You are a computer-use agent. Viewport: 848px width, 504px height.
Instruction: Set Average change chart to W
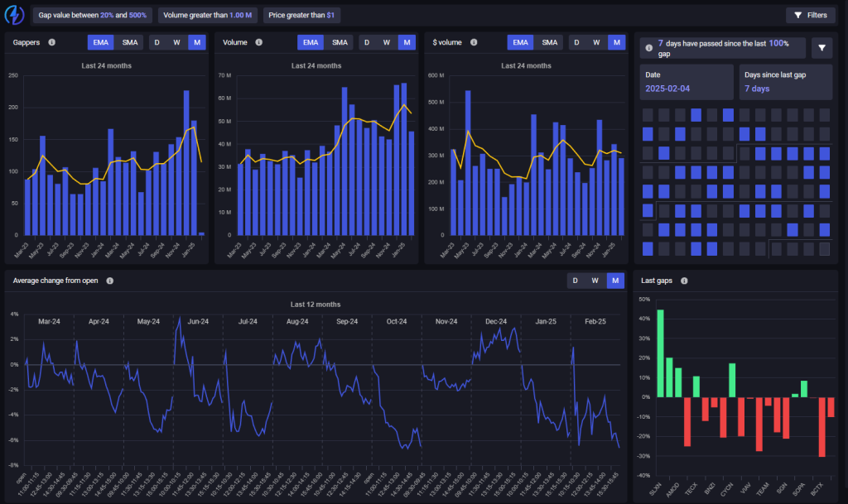point(595,281)
